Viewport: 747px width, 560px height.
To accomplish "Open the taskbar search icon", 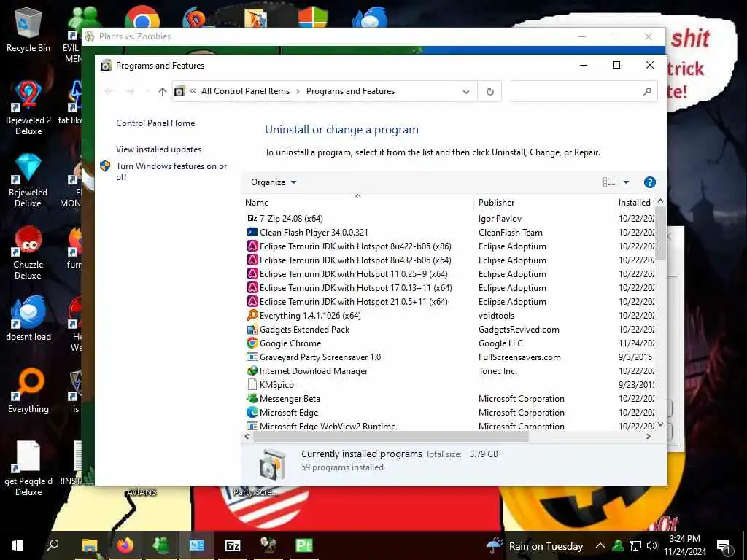I will (53, 545).
